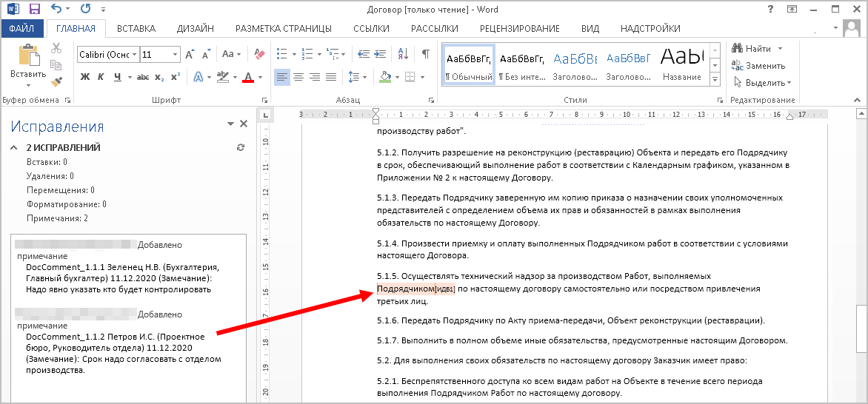Click the Заменить button
The width and height of the screenshot is (868, 404).
point(758,65)
